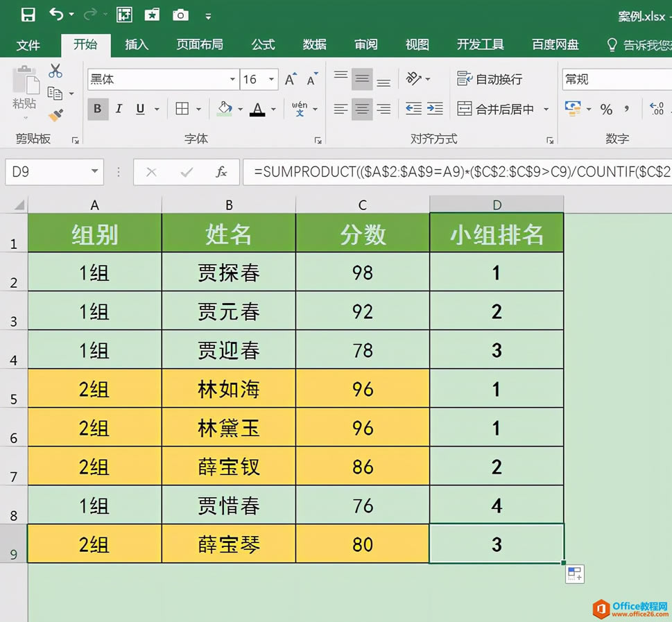Increase font size with large A icon
This screenshot has height=622, width=672.
tap(291, 79)
